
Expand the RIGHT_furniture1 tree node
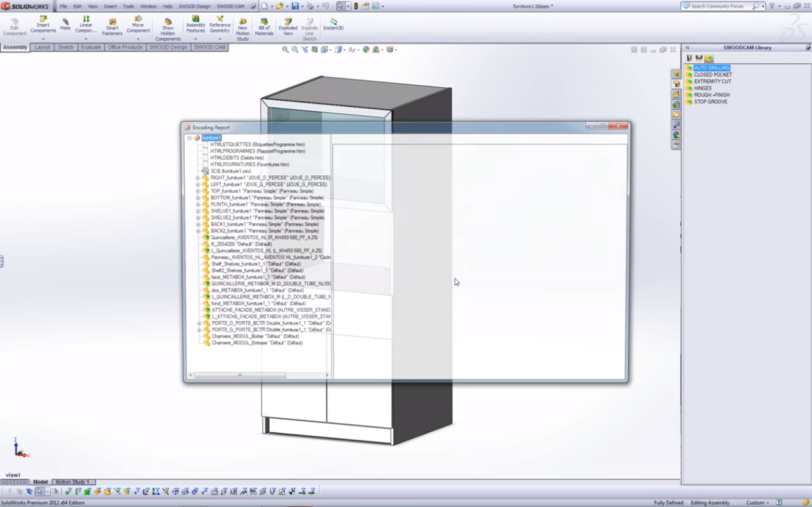tap(198, 178)
